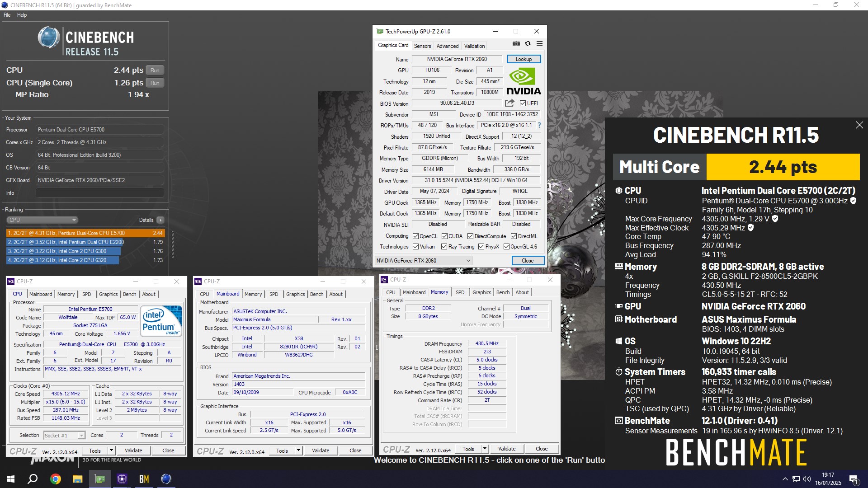Open File Explorer from the taskbar

click(x=77, y=479)
